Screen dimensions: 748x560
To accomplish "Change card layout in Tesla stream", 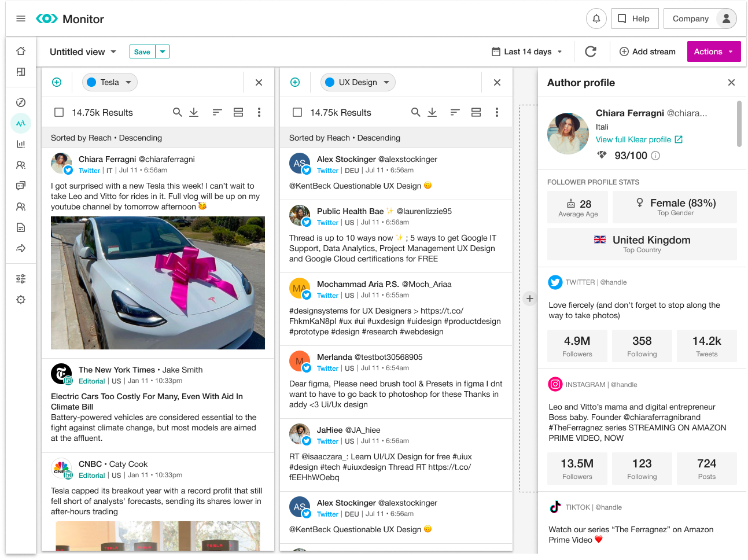I will coord(238,112).
